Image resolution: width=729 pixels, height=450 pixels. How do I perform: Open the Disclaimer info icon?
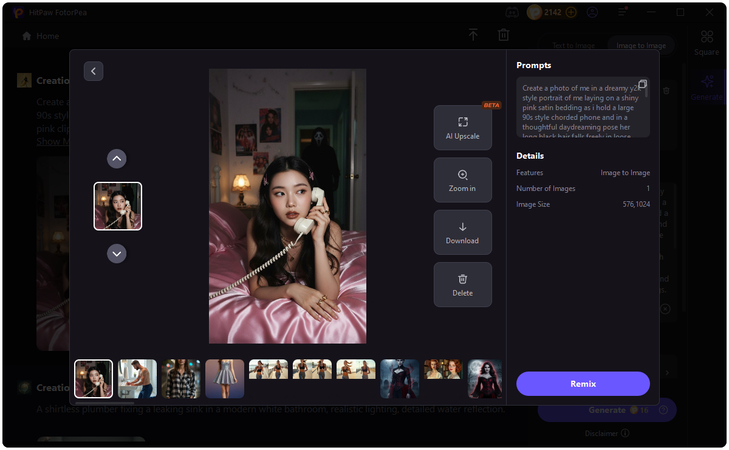click(625, 433)
